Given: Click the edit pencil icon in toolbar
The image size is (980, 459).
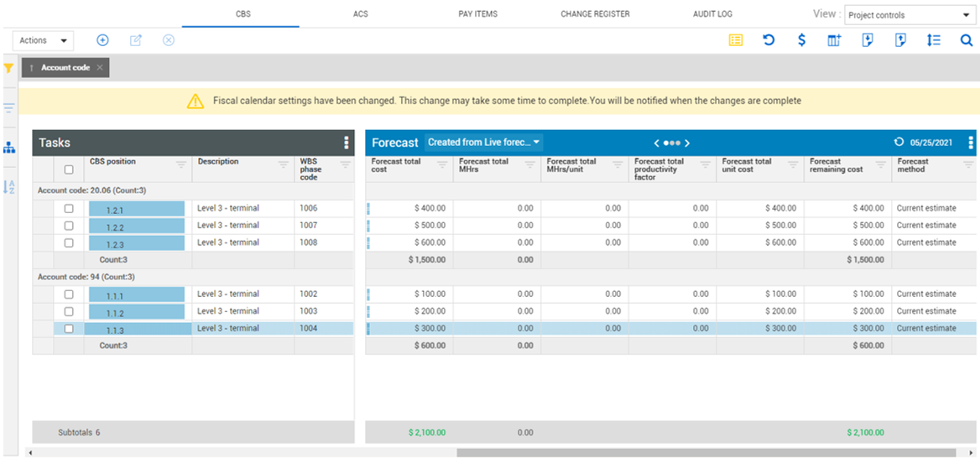Looking at the screenshot, I should tap(136, 40).
